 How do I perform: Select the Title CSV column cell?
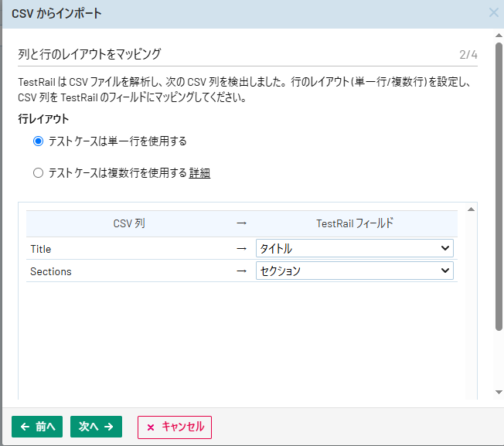pyautogui.click(x=41, y=249)
